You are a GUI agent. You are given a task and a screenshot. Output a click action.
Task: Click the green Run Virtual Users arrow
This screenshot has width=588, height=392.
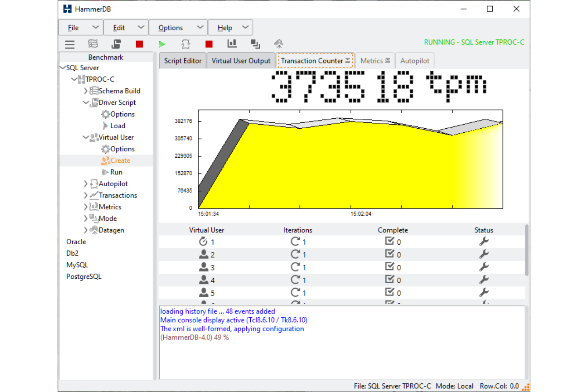click(162, 44)
